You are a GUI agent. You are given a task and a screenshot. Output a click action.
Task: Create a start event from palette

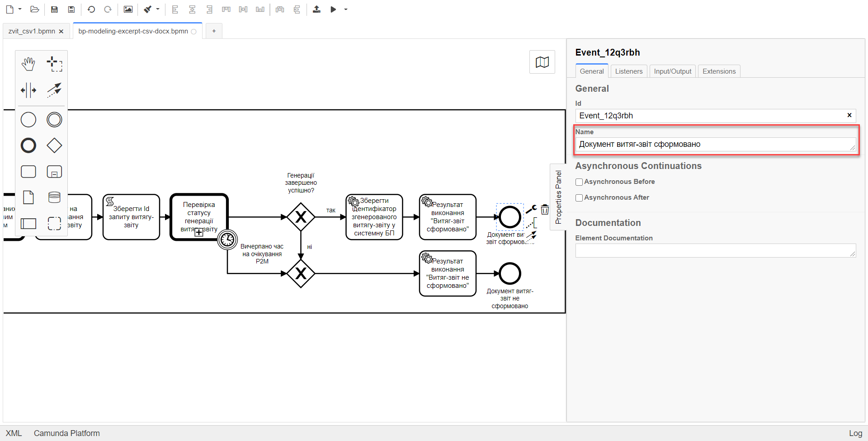(x=28, y=120)
